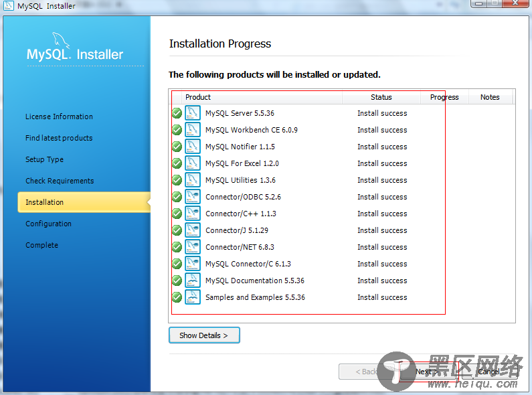
Task: Click green check beside Connector/ODBC 5.2.6
Action: tap(177, 197)
